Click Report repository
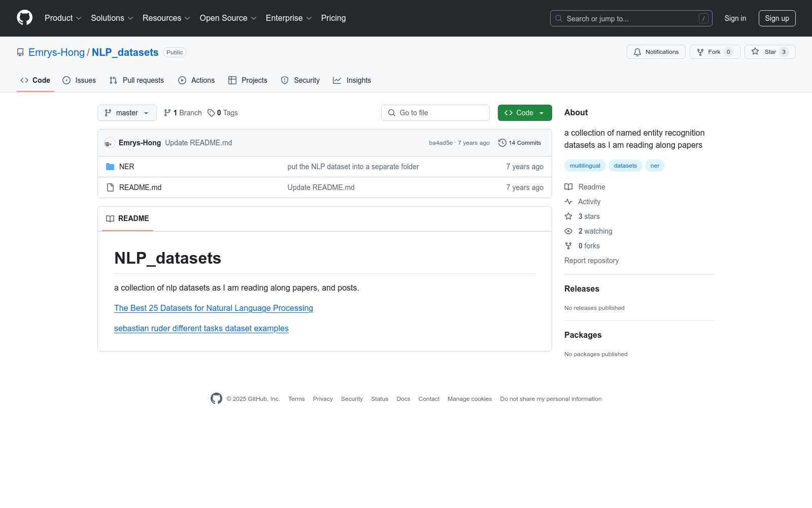 pyautogui.click(x=592, y=261)
